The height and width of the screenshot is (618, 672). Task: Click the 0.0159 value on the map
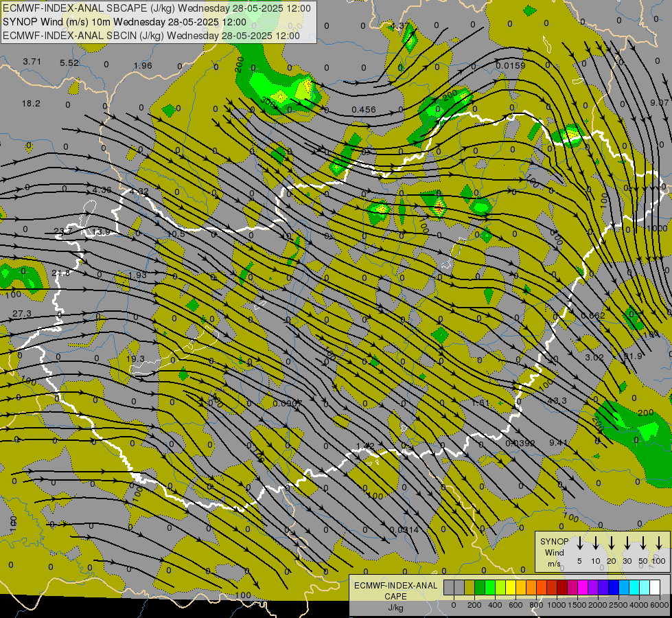pyautogui.click(x=511, y=65)
